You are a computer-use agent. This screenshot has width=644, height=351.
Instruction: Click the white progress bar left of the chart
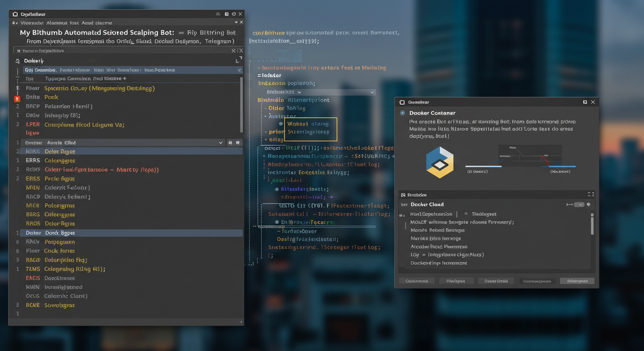click(x=483, y=166)
